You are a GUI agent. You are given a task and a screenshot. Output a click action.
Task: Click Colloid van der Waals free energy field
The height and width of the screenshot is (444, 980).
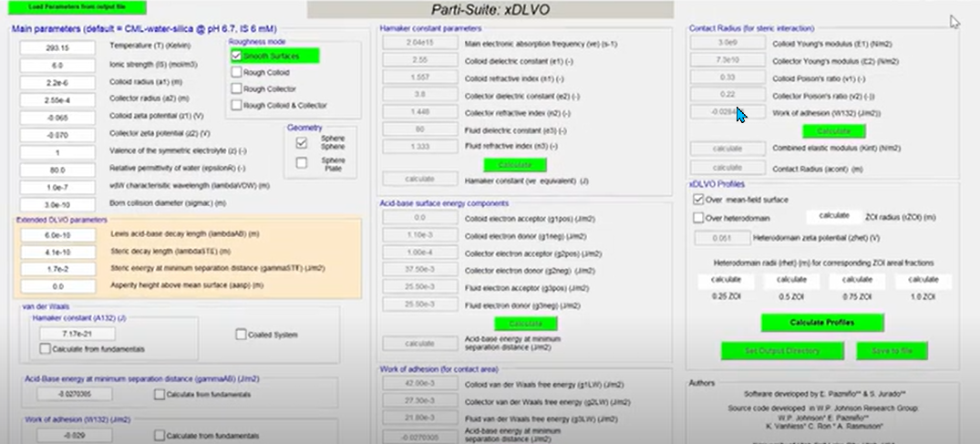420,383
